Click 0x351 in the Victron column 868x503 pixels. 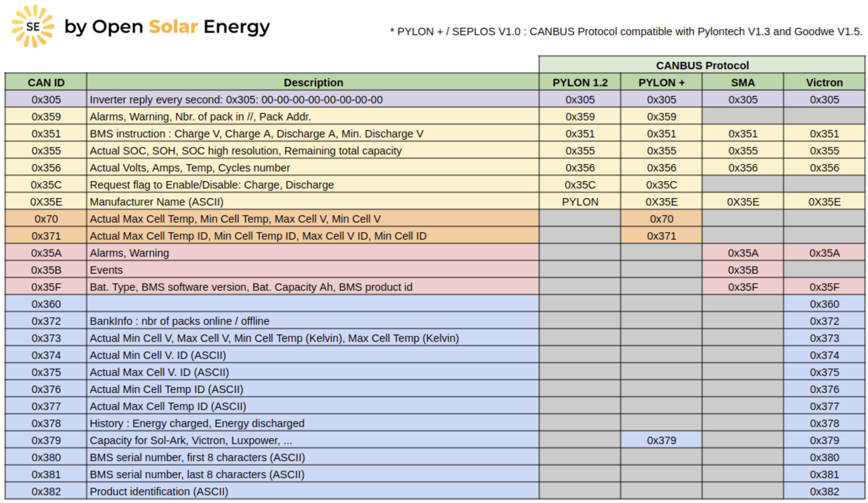pyautogui.click(x=824, y=133)
